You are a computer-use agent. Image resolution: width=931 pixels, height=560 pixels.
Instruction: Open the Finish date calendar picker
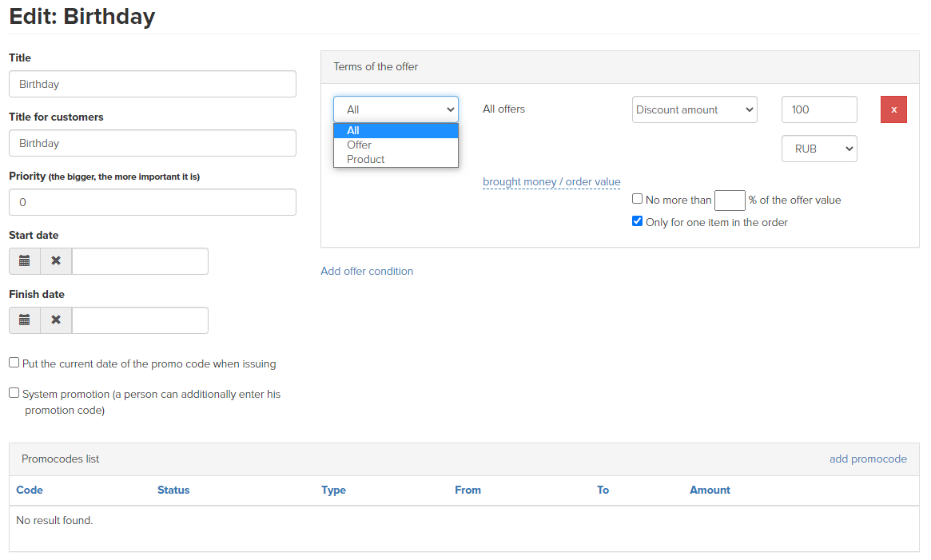25,320
